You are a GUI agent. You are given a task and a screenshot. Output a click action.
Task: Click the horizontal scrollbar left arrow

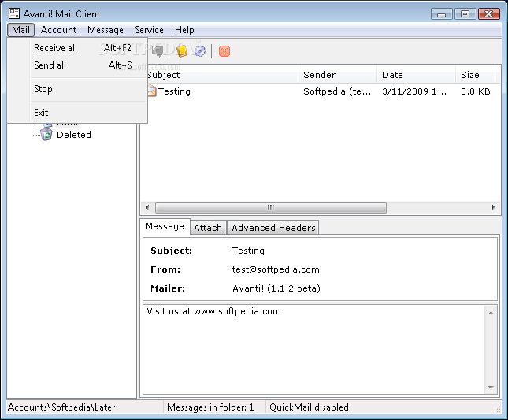[x=148, y=207]
